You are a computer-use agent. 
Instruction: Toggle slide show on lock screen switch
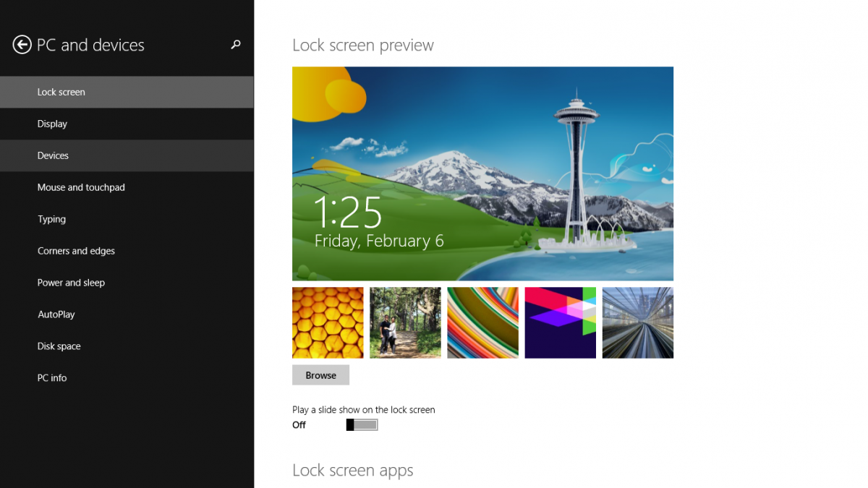(x=362, y=425)
